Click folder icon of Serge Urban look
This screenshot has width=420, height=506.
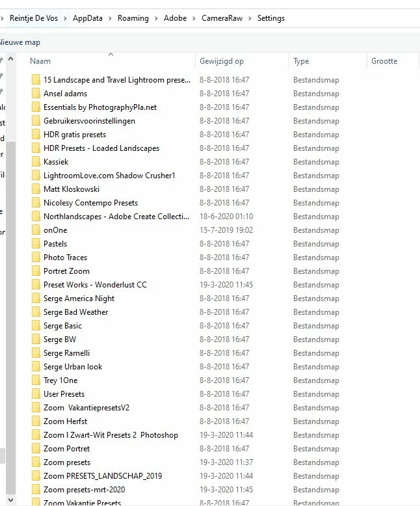tap(36, 367)
